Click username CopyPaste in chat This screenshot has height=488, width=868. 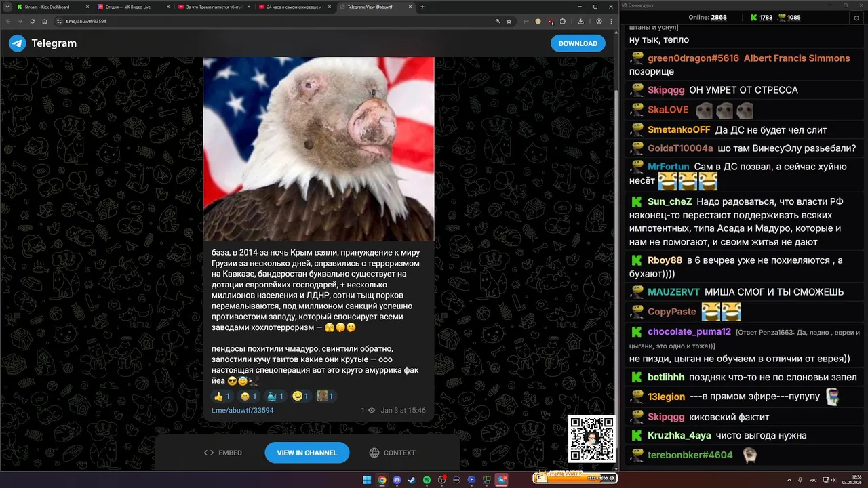[672, 312]
